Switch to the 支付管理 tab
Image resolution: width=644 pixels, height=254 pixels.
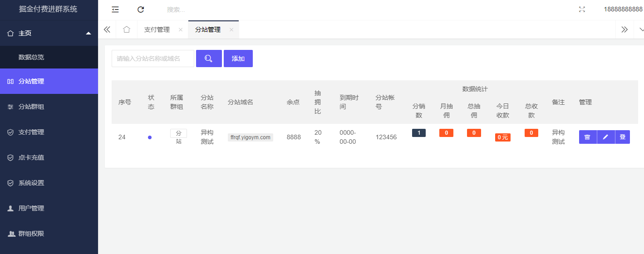[157, 29]
